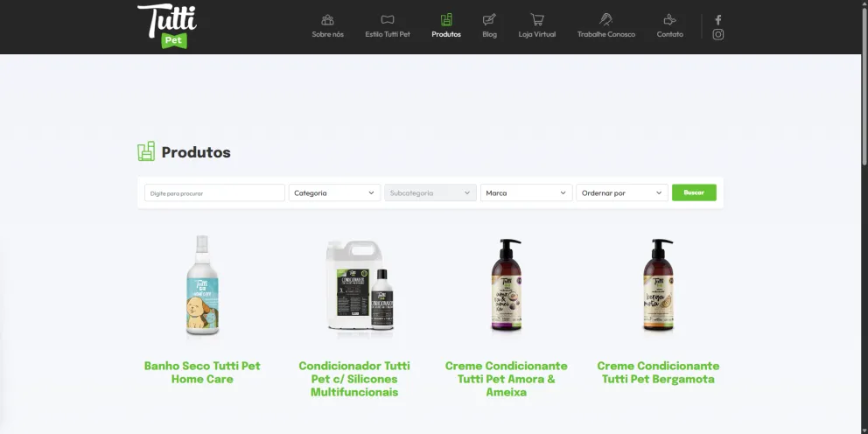Open Condicionador Tutti Pet c/ Silicones Multifuncionais link
Image resolution: width=868 pixels, height=434 pixels.
click(354, 379)
